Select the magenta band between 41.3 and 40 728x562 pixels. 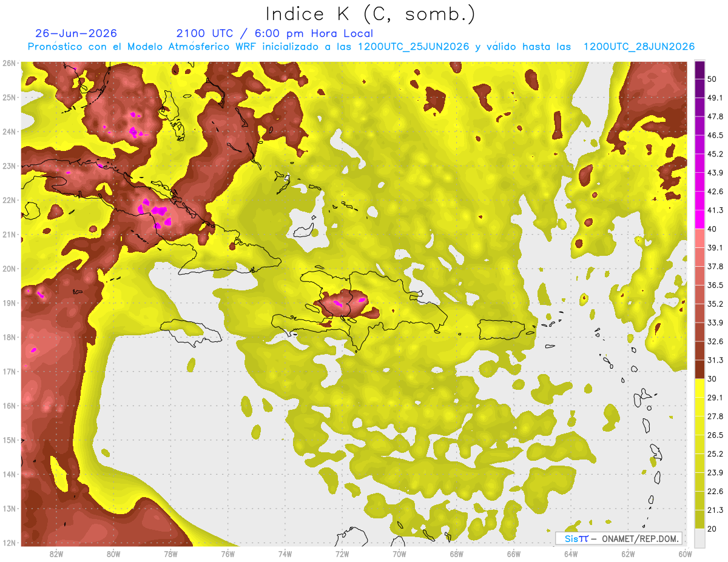[x=699, y=219]
